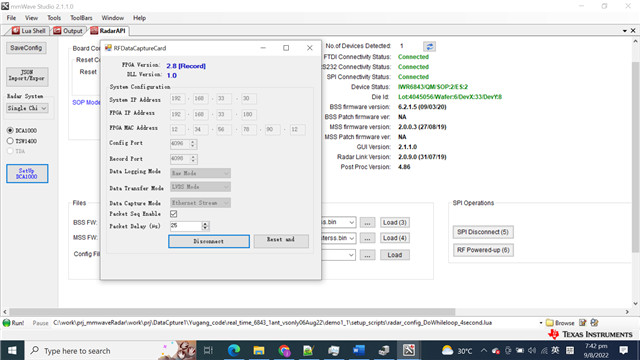The image size is (640, 360).
Task: Click the Run! script icon
Action: 7,322
